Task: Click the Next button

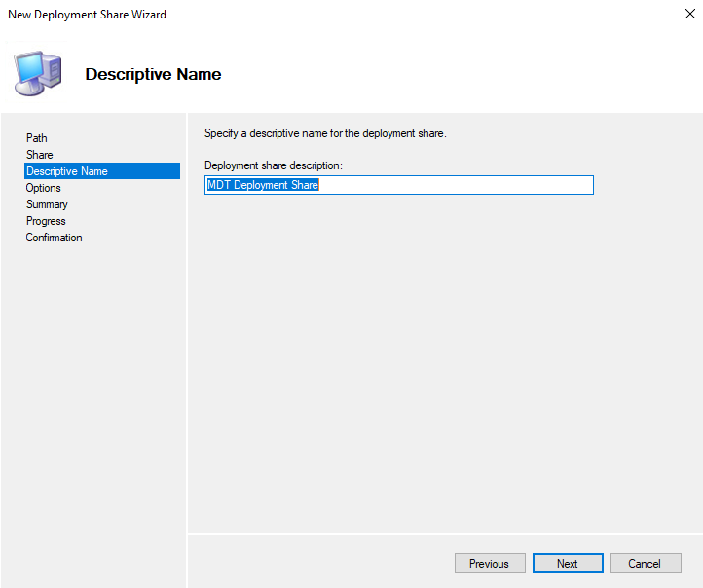Action: (x=568, y=563)
